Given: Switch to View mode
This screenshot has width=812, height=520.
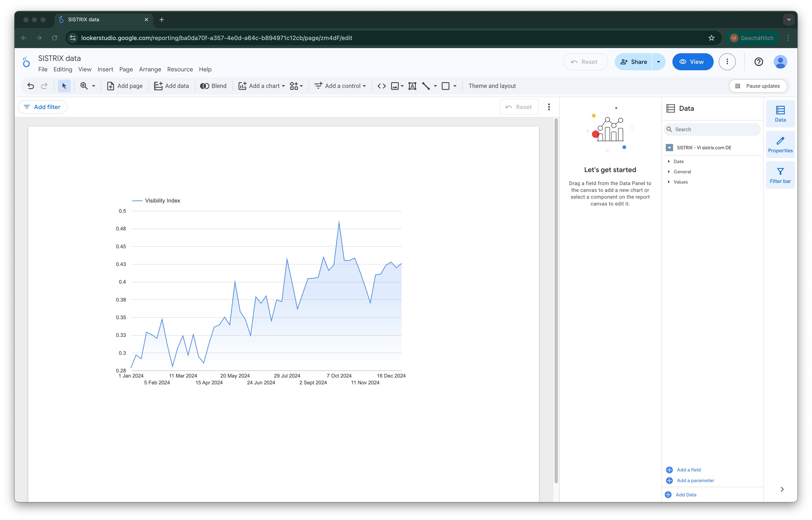Looking at the screenshot, I should click(x=692, y=62).
